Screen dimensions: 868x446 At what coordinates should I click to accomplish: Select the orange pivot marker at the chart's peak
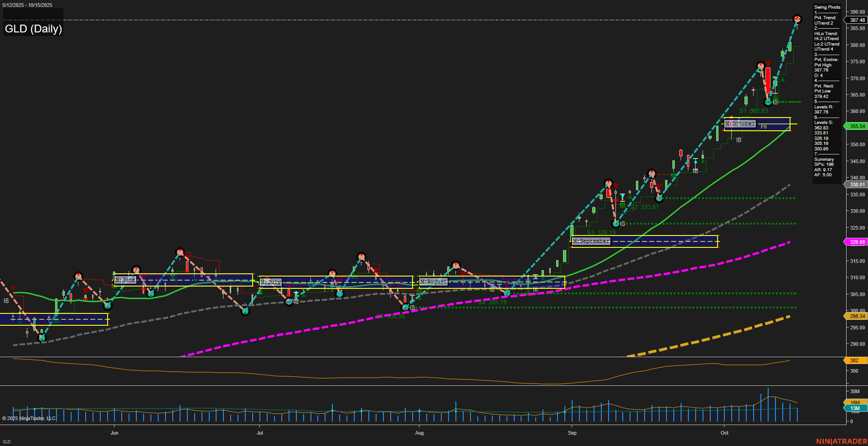(x=797, y=19)
